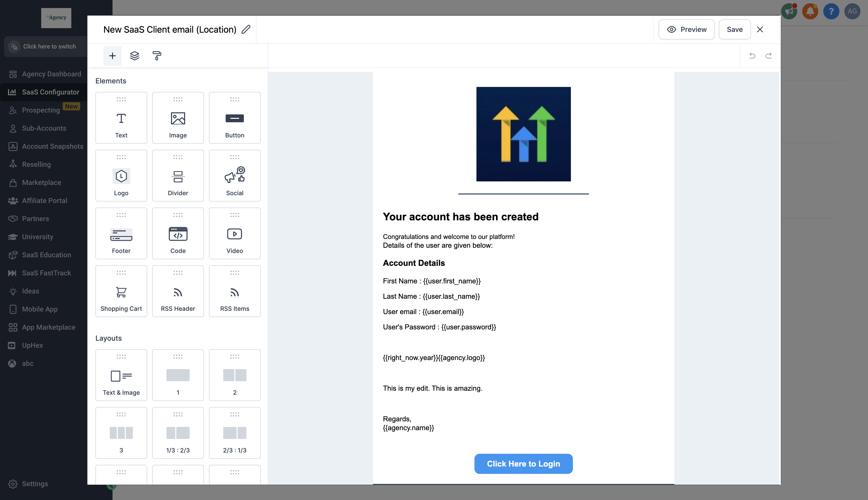Save the email template
868x500 pixels.
click(x=734, y=30)
